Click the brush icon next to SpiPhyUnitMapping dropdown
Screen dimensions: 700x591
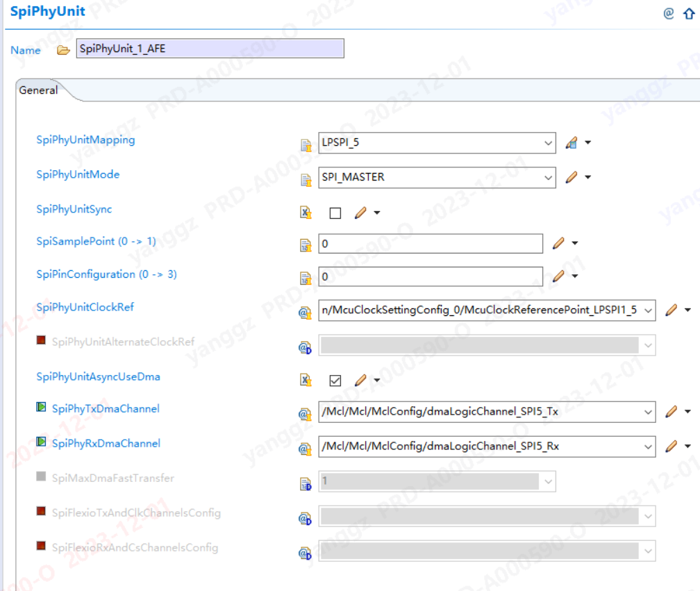[572, 142]
